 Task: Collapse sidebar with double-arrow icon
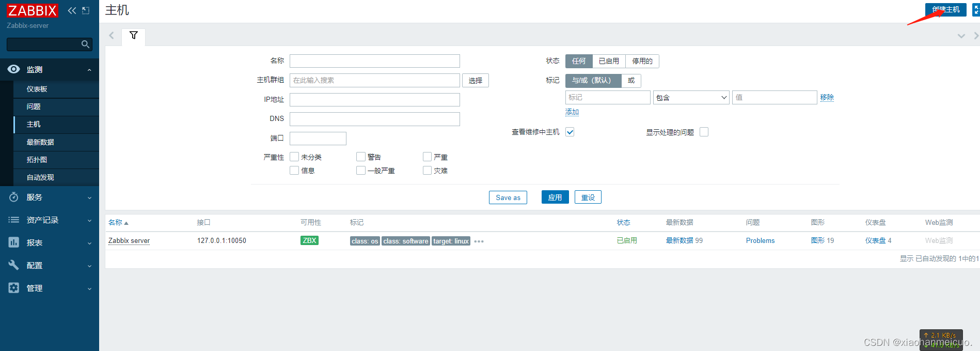[x=72, y=10]
